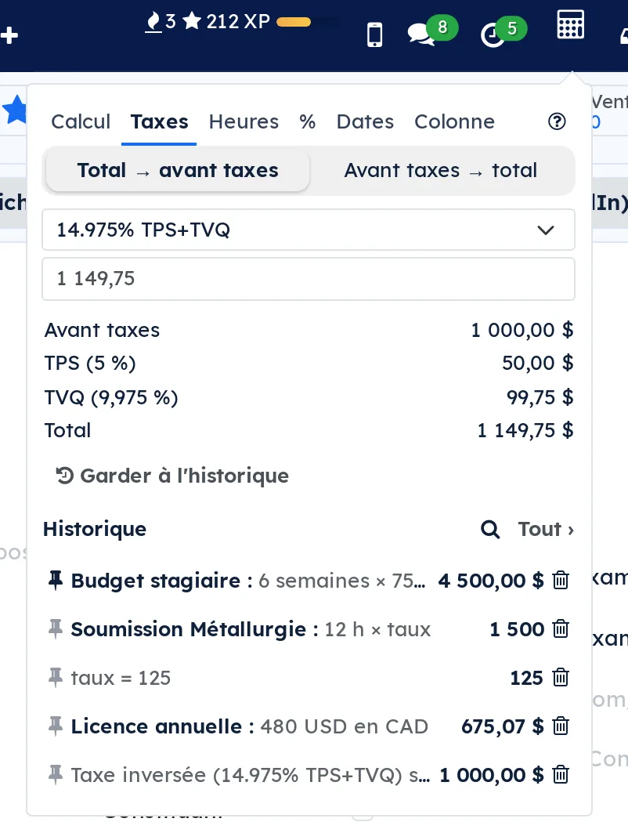Screen dimensions: 628x840
Task: Select the Budget stagiaire history row text
Action: tap(248, 581)
